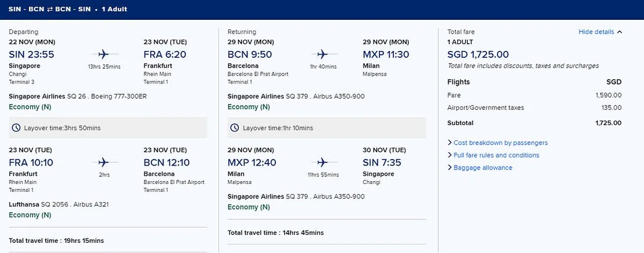Select Economy (N) under SQ 26 flight
The width and height of the screenshot is (644, 253).
tap(30, 107)
